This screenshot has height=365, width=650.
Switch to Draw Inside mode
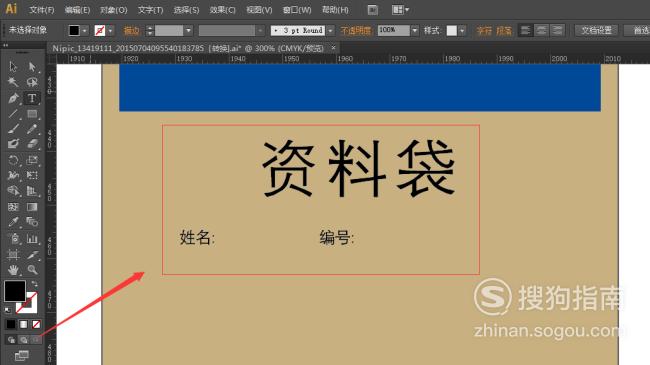coord(36,340)
